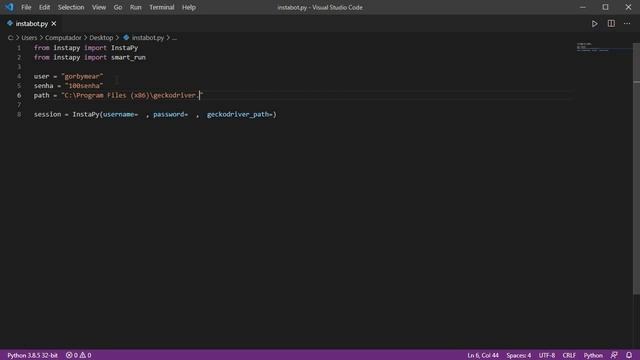Viewport: 640px width, 360px height.
Task: Click line number 8 in the gutter
Action: point(19,115)
